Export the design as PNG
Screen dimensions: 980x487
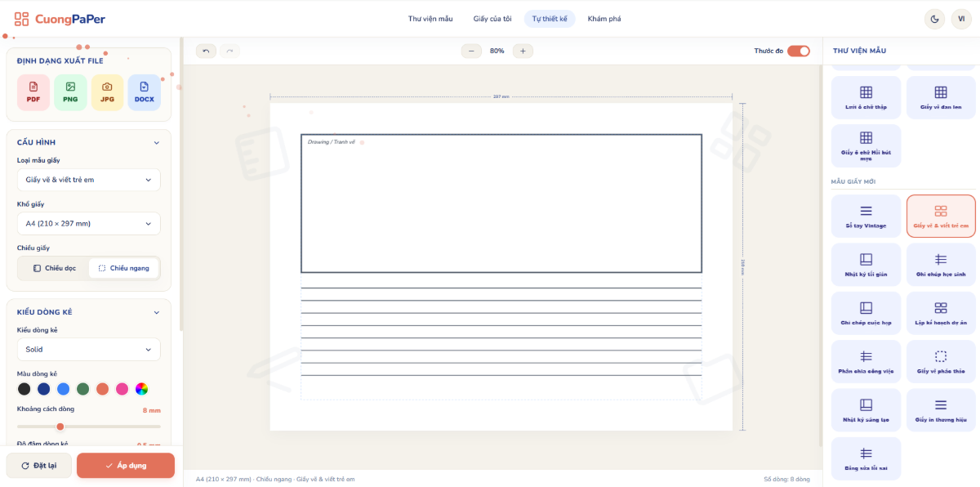point(70,92)
